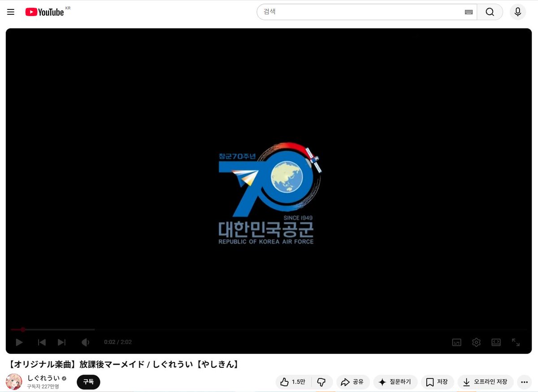This screenshot has width=538, height=392.
Task: Like the video (1.5만)
Action: (293, 382)
